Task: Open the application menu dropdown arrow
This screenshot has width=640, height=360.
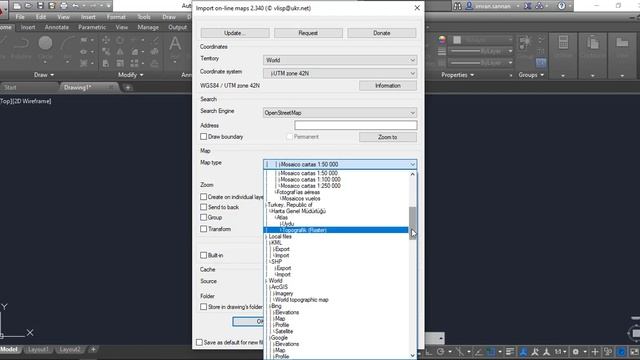Action: tap(6, 8)
